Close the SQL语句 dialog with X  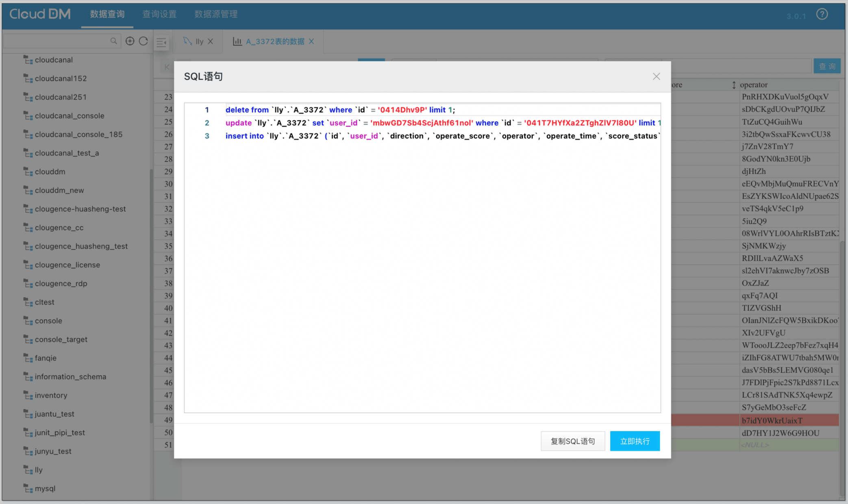(656, 76)
